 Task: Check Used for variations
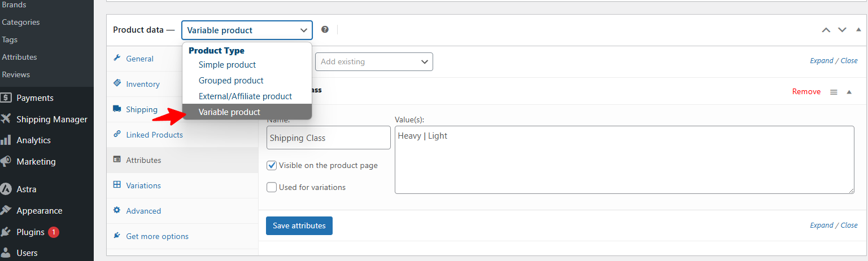[272, 187]
